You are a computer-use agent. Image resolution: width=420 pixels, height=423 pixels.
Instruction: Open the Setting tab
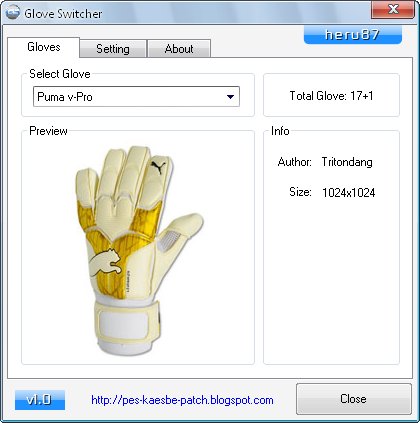(113, 49)
